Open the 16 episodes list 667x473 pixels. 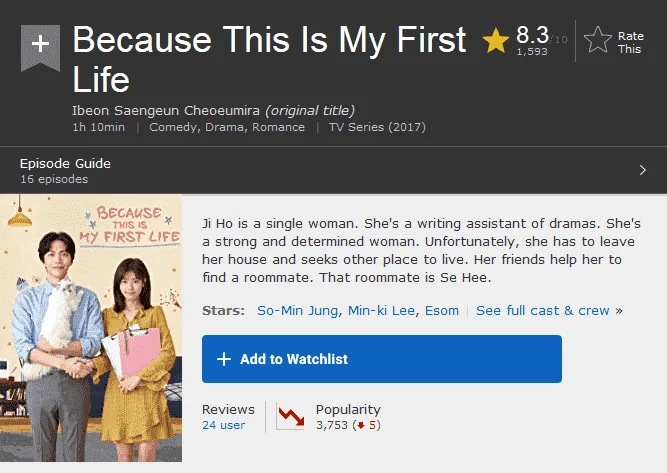pos(54,179)
